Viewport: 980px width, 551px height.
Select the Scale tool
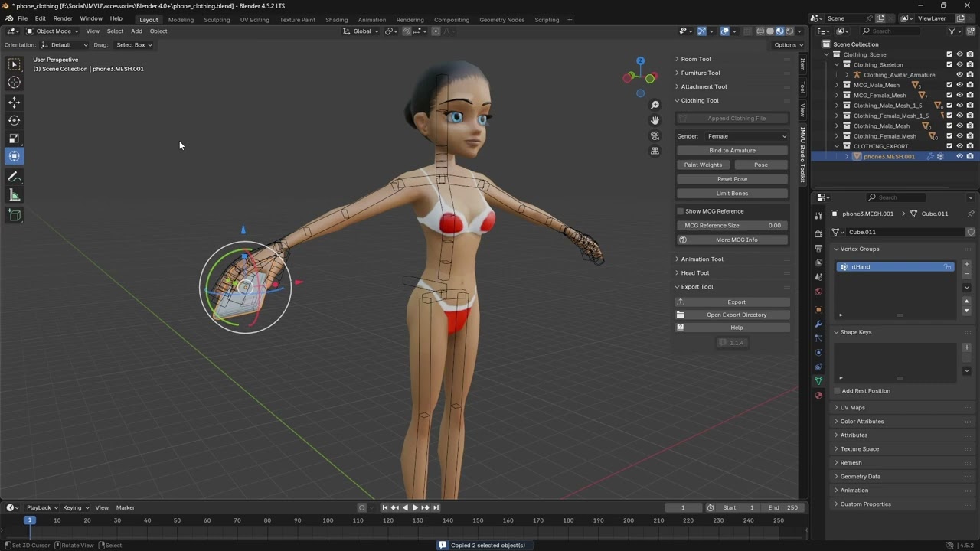point(14,139)
